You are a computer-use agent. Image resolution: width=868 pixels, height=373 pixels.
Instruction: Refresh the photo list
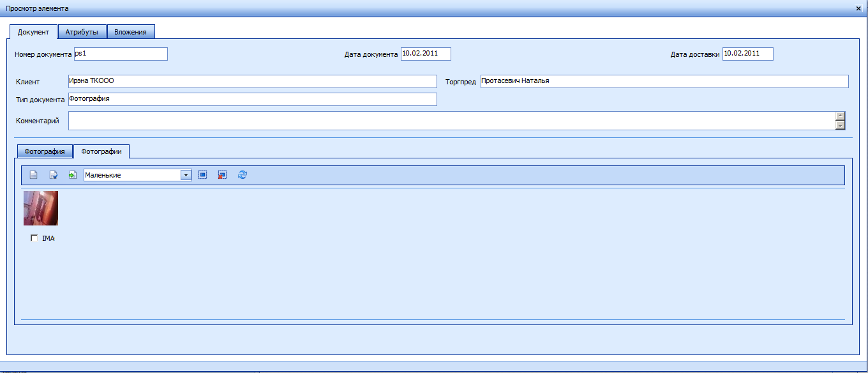[x=243, y=174]
